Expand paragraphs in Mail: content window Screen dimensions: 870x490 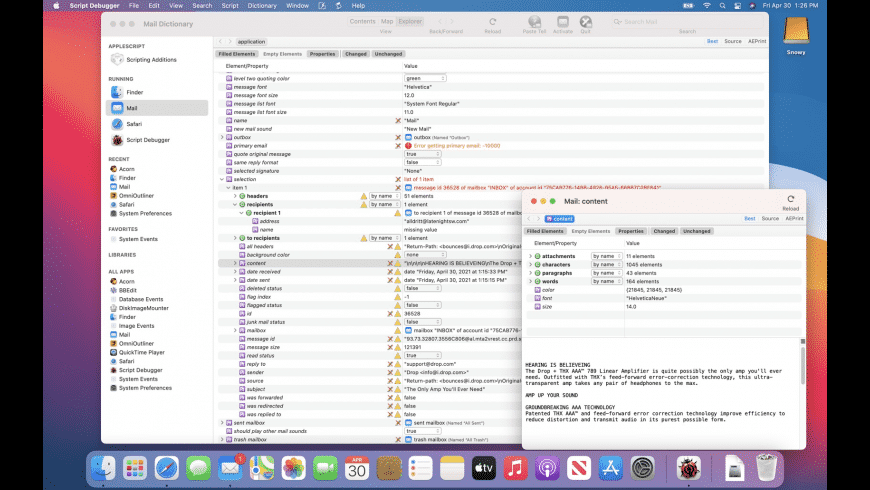pos(530,273)
